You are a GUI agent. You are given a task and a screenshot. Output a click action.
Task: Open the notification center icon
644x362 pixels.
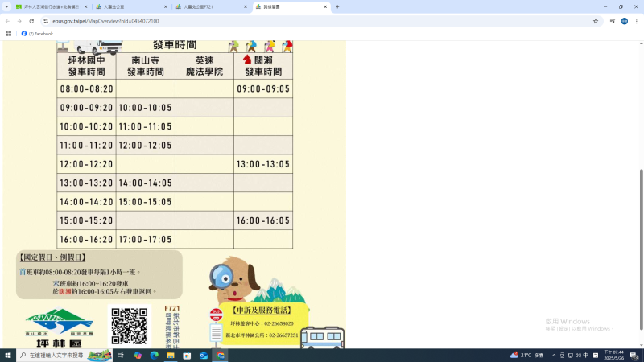[x=634, y=356]
